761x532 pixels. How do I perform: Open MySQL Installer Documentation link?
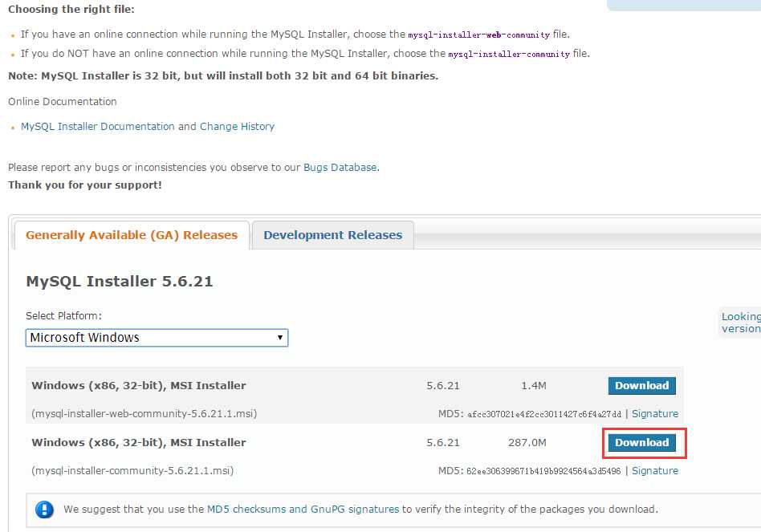98,127
